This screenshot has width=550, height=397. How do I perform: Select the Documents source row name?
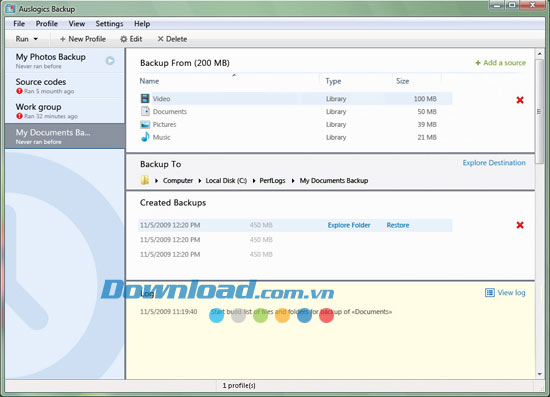click(x=170, y=112)
